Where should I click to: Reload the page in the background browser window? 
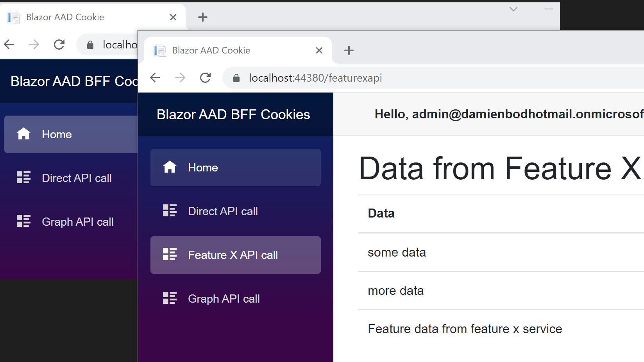pos(59,45)
